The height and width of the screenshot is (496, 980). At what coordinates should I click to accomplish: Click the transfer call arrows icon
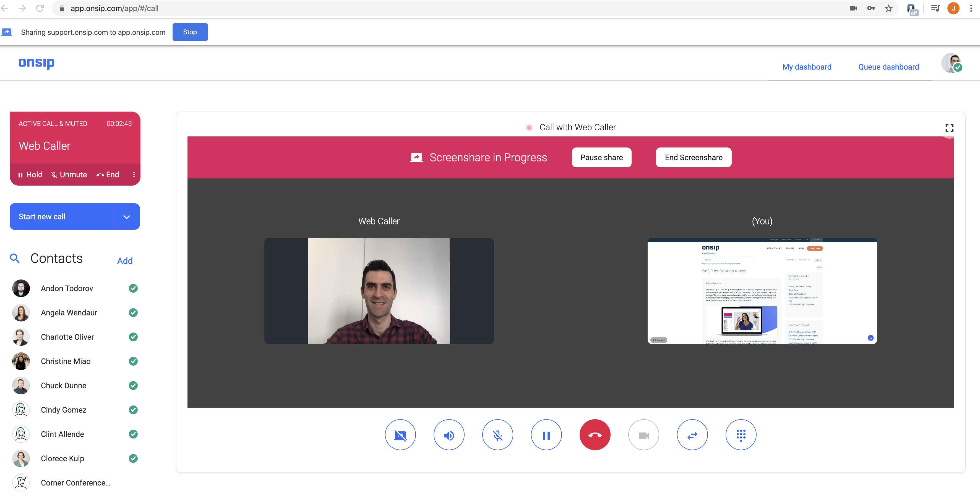(692, 435)
